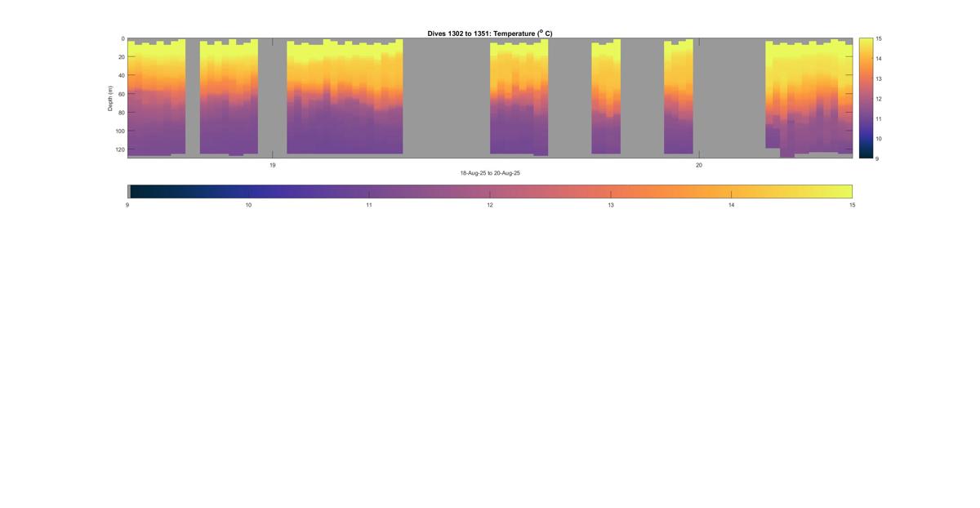Click the first dive data block at far left
Viewport: 980px width, 508px height.
[156, 97]
